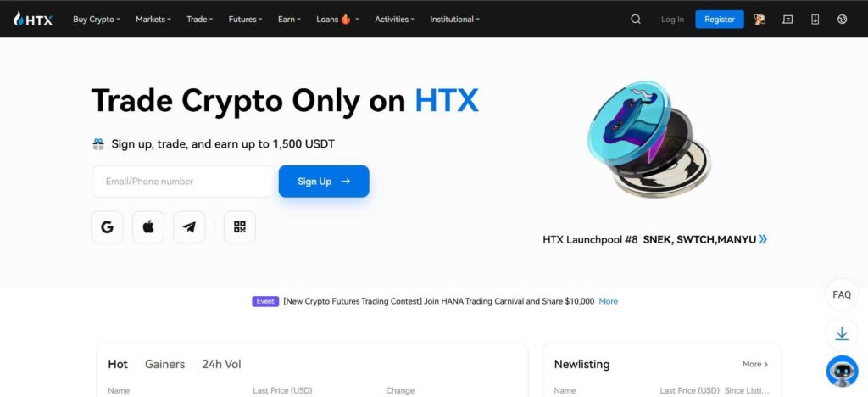The image size is (868, 397).
Task: Open the chatbot robot assistant icon
Action: [842, 371]
